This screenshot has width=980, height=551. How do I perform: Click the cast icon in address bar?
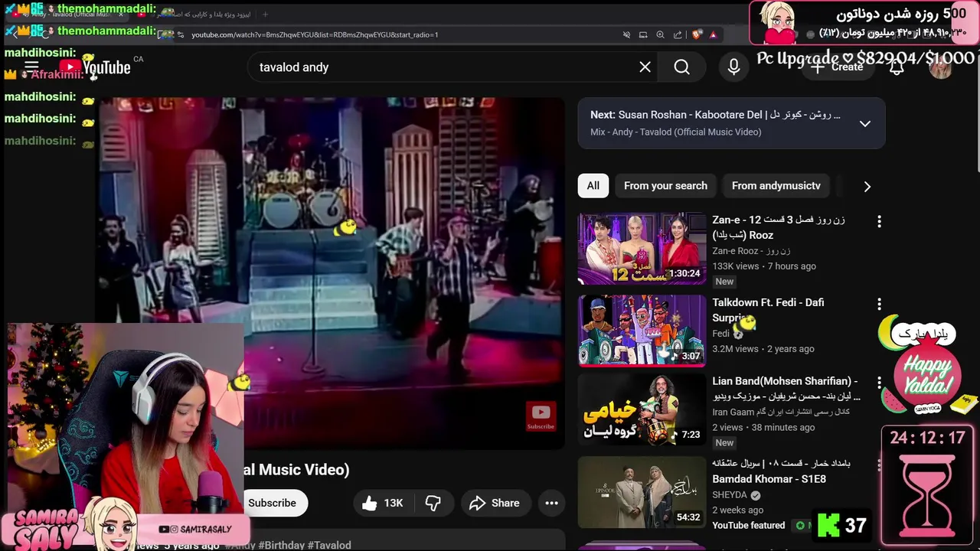[643, 34]
